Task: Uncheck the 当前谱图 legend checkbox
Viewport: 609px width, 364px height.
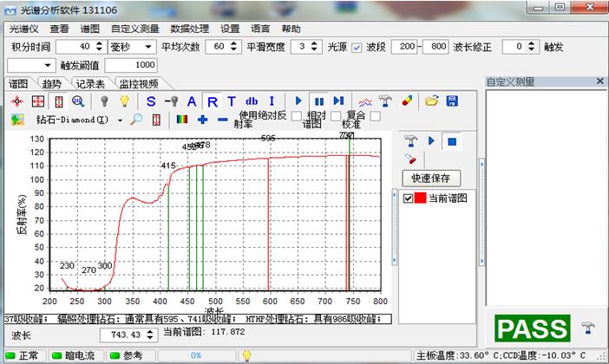Action: tap(409, 198)
